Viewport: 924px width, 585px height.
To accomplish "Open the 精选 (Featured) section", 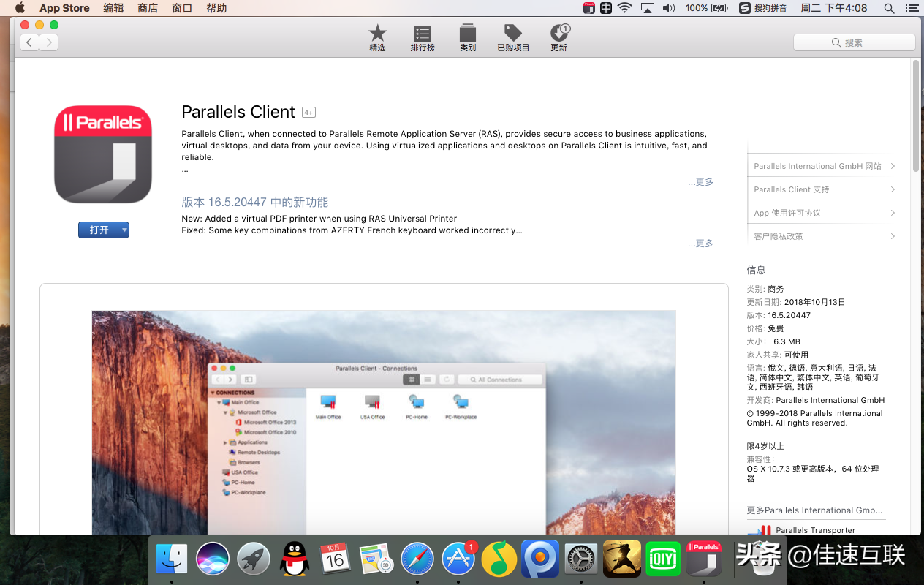I will pyautogui.click(x=377, y=37).
